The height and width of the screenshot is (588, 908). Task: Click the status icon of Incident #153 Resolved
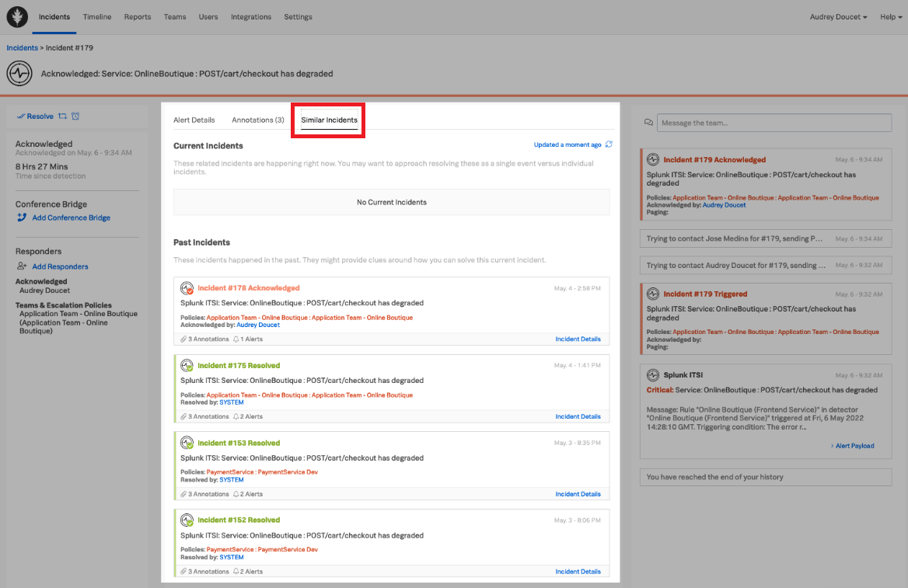click(x=187, y=444)
